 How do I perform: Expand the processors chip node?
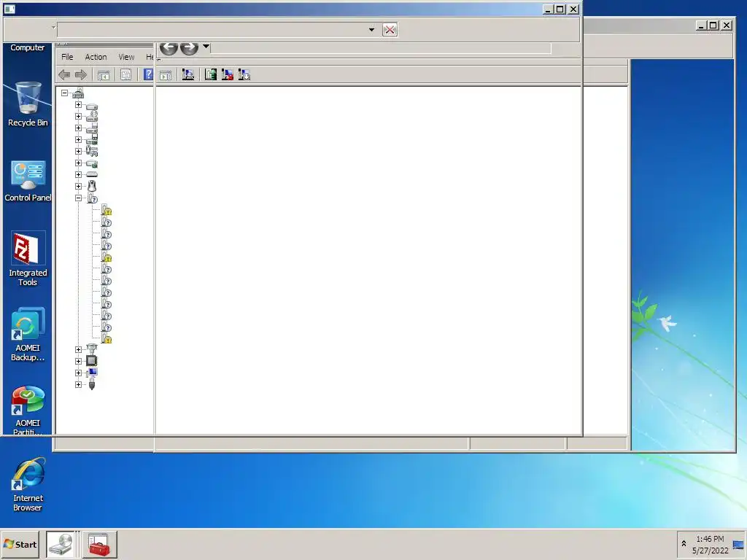point(79,361)
